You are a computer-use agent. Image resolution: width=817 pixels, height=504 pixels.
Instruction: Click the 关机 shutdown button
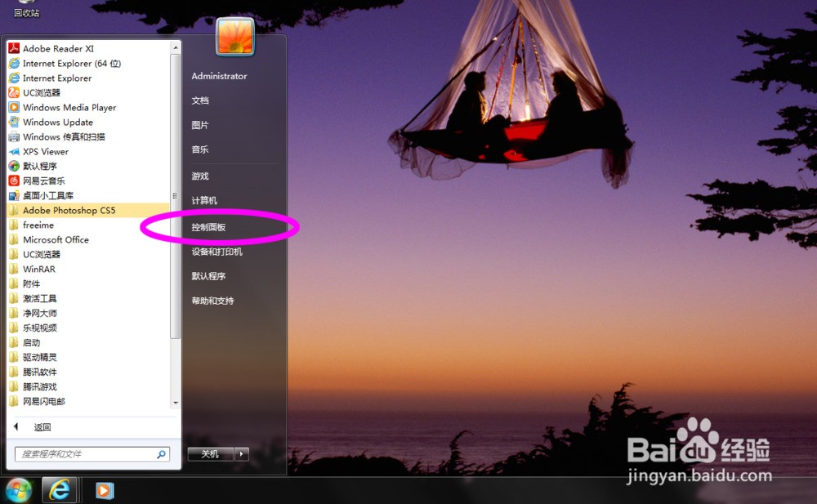(x=210, y=454)
